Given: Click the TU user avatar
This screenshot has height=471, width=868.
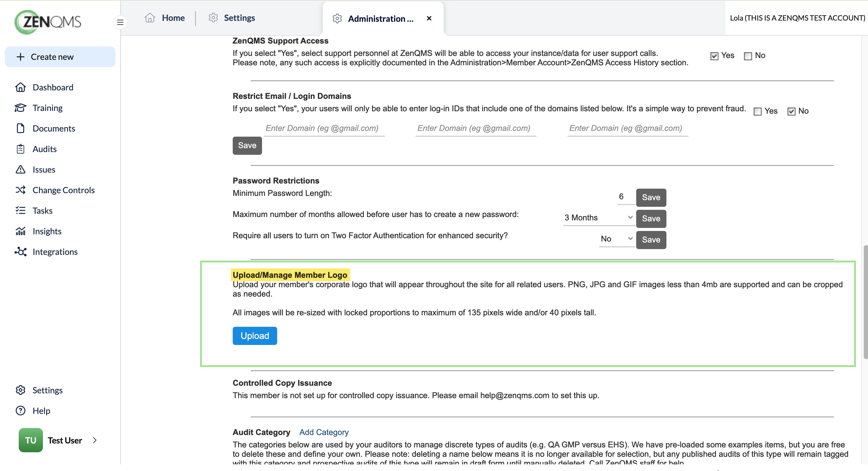Looking at the screenshot, I should (31, 440).
